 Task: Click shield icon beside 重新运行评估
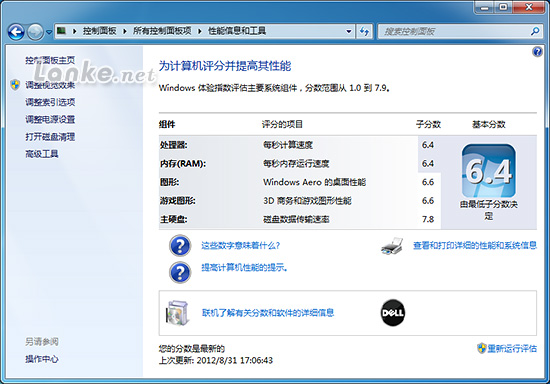pyautogui.click(x=482, y=348)
